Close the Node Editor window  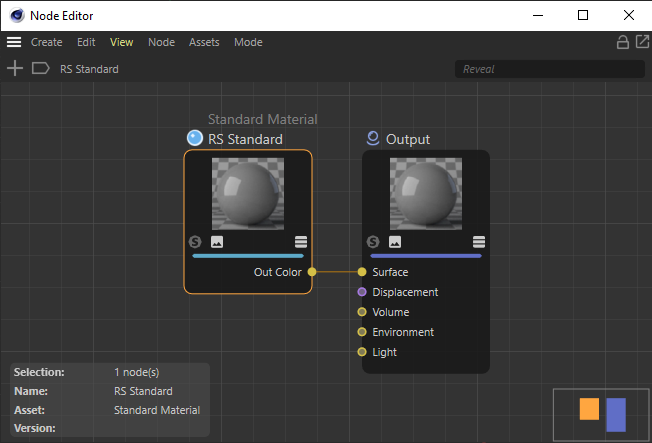pyautogui.click(x=629, y=15)
